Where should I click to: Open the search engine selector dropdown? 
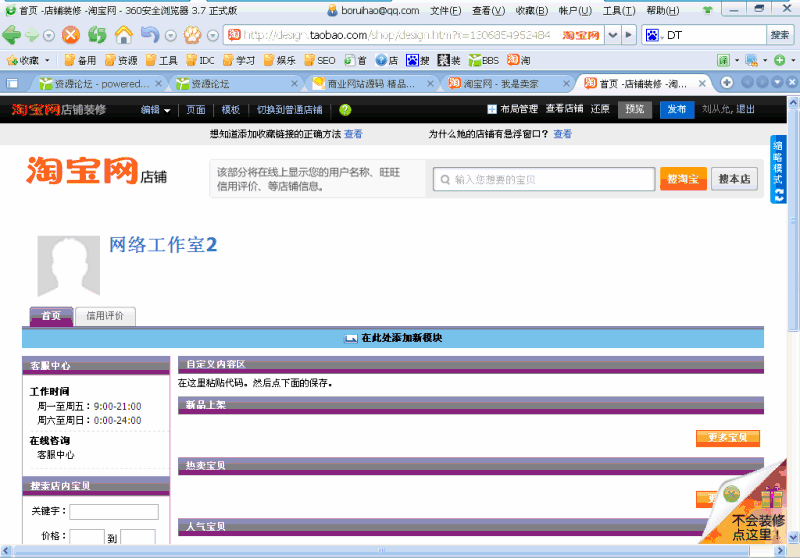coord(654,35)
